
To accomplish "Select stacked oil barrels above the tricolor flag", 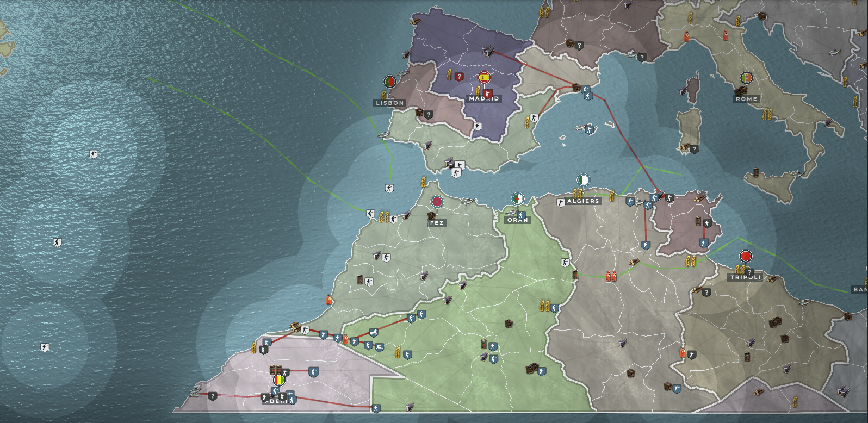I will pyautogui.click(x=276, y=370).
